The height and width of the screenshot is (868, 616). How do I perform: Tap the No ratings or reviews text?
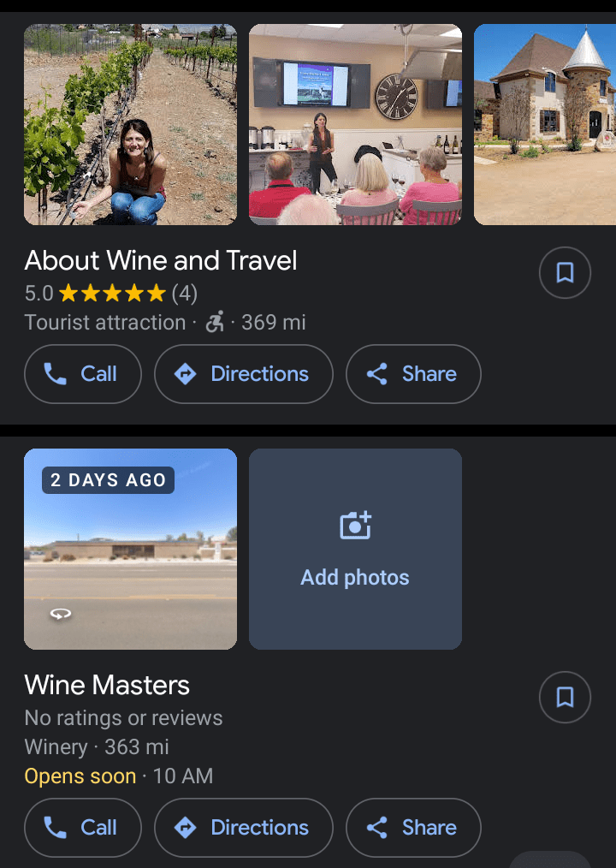click(123, 718)
